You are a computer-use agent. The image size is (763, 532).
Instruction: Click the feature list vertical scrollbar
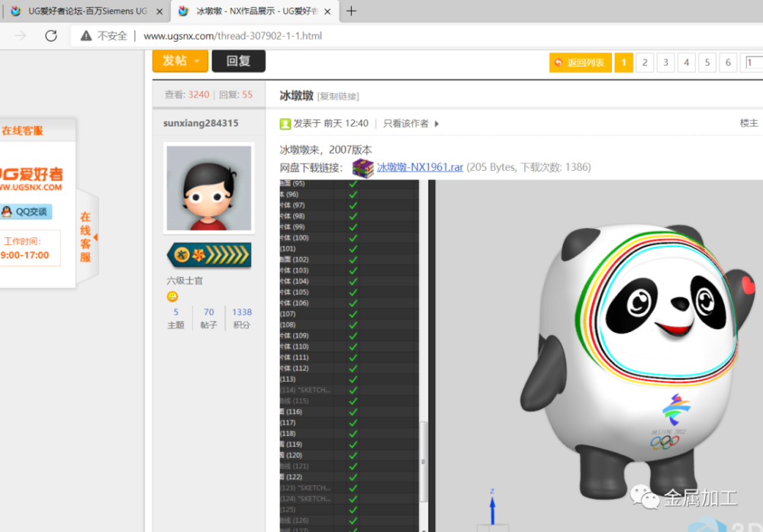pos(423,461)
